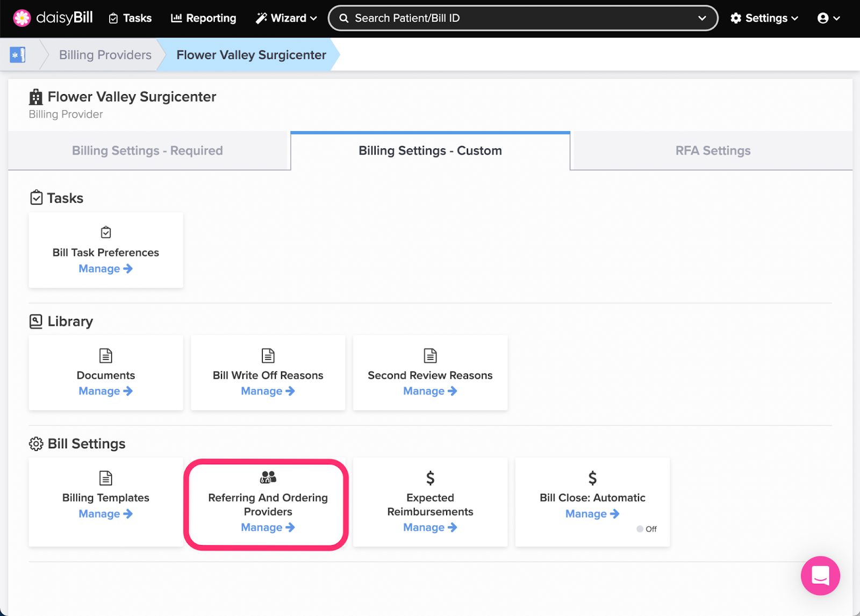This screenshot has height=616, width=860.
Task: Click the building icon beside provider name
Action: tap(36, 97)
